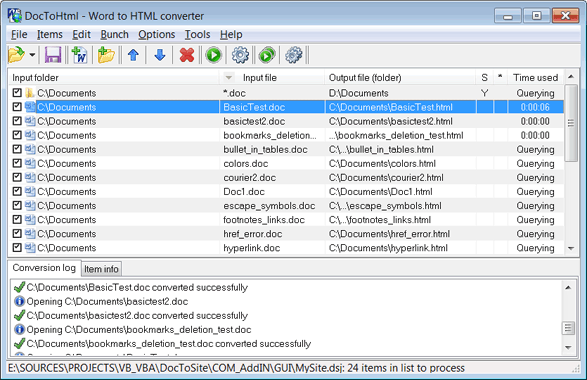Switch to the Item info tab
The height and width of the screenshot is (380, 587).
tap(101, 269)
